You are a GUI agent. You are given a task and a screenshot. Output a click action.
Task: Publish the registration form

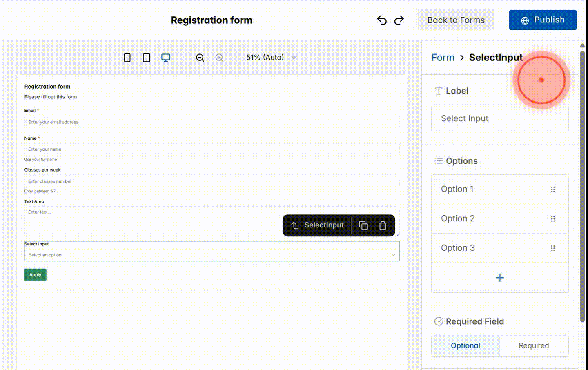(543, 20)
